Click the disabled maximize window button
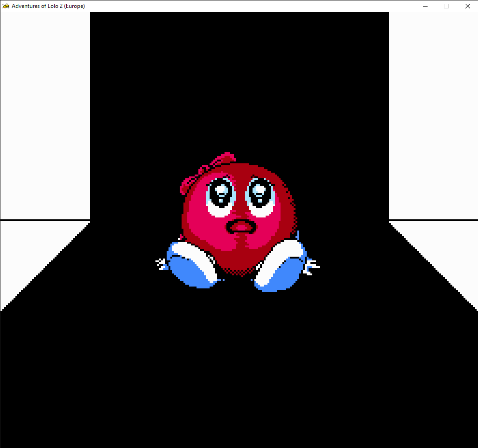Image resolution: width=478 pixels, height=448 pixels. tap(446, 6)
